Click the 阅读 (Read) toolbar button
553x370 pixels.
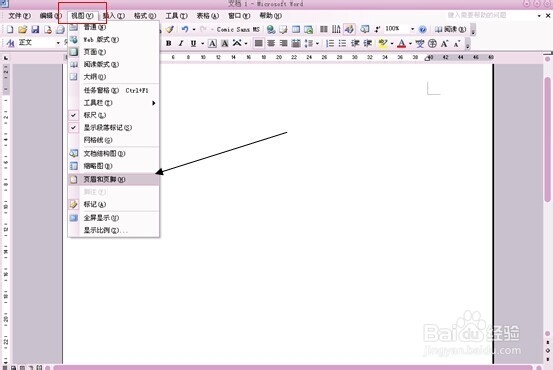click(450, 29)
